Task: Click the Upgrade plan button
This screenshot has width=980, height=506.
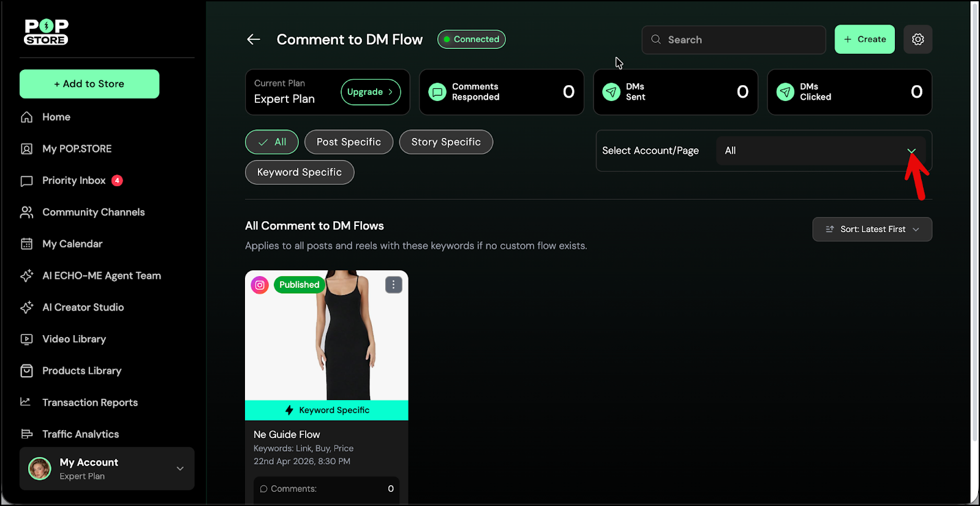Action: pyautogui.click(x=370, y=92)
